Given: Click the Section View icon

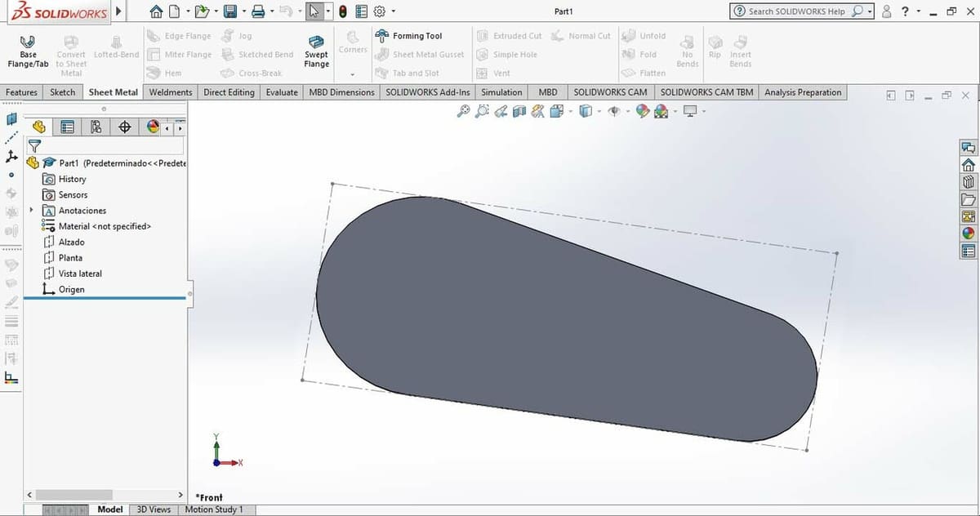Looking at the screenshot, I should 518,111.
